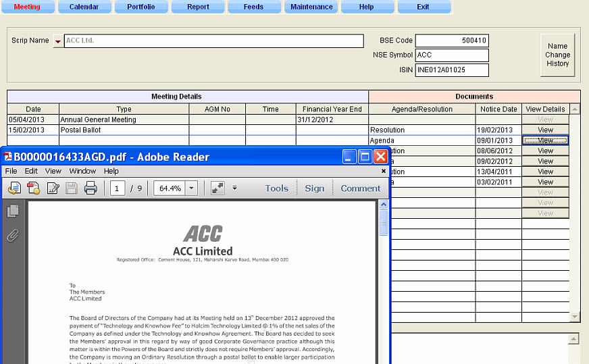This screenshot has width=589, height=364.
Task: Open Name Change History
Action: (557, 55)
